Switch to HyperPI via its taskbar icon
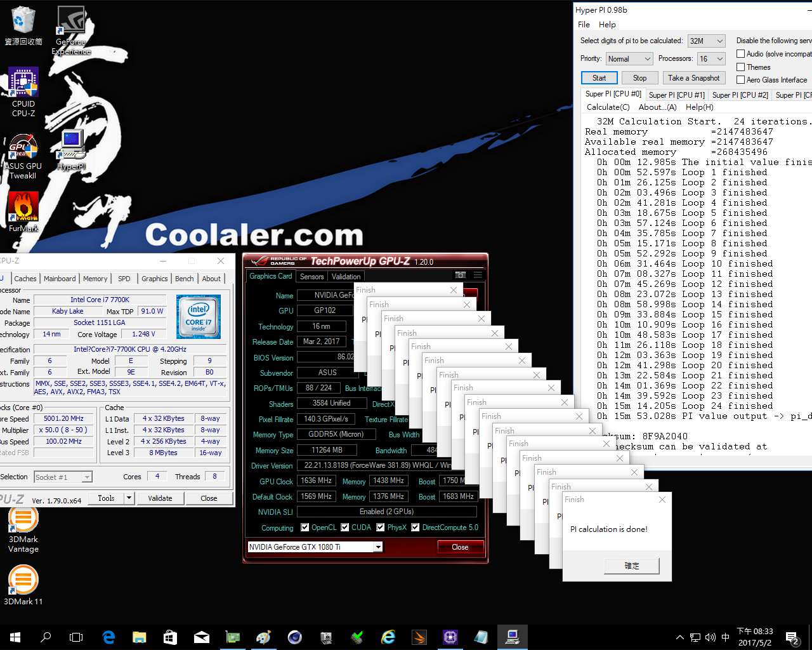 click(513, 637)
